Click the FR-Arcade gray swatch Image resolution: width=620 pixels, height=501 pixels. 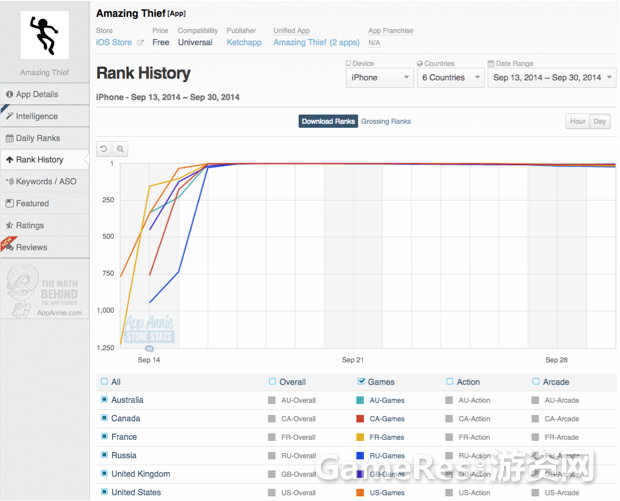[x=535, y=437]
